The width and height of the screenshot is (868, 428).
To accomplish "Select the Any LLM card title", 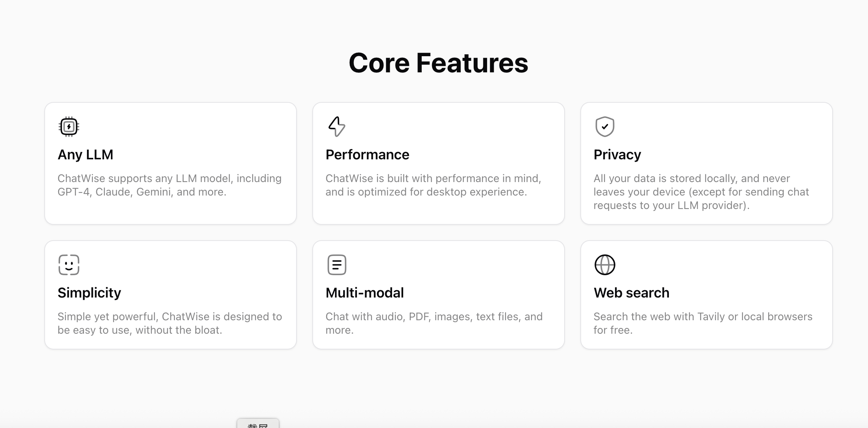I will [85, 155].
